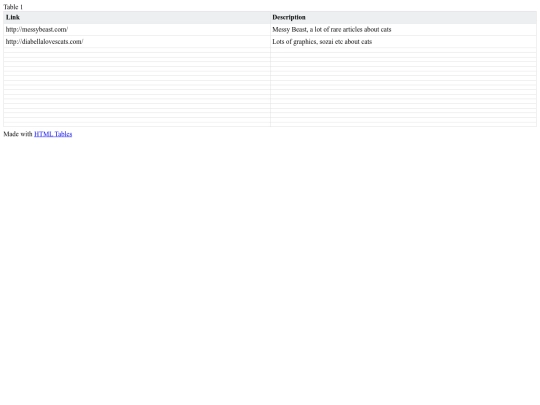This screenshot has height=405, width=540.
Task: Select the http://diabellalovescats.com/ cell
Action: pos(137,42)
